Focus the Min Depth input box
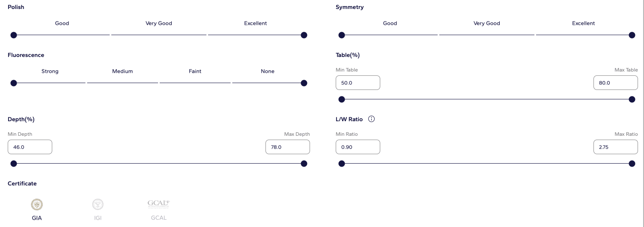This screenshot has height=227, width=644. 30,147
